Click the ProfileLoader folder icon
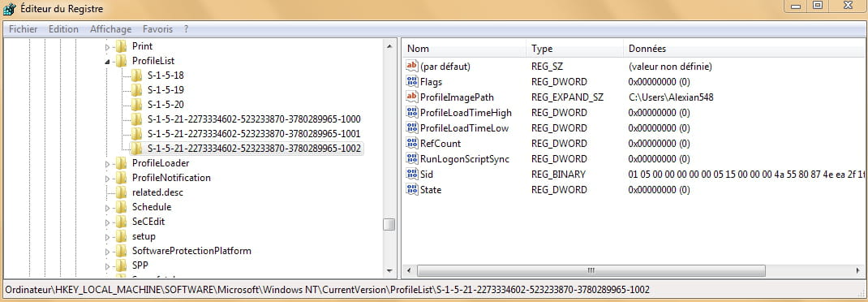Viewport: 868px width, 302px height. pyautogui.click(x=121, y=163)
